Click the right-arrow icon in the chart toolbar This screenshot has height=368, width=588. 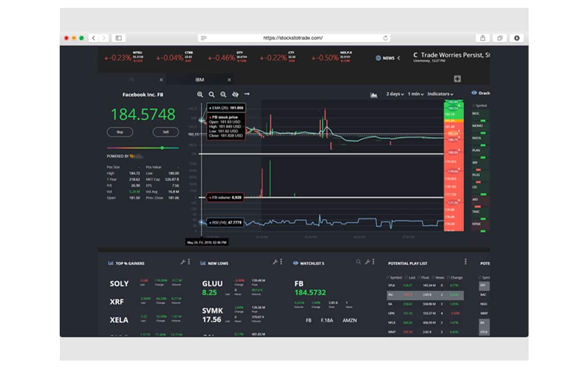pyautogui.click(x=247, y=94)
